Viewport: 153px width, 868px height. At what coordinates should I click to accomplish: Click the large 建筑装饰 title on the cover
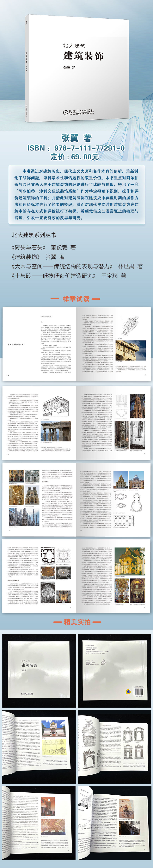[83, 56]
